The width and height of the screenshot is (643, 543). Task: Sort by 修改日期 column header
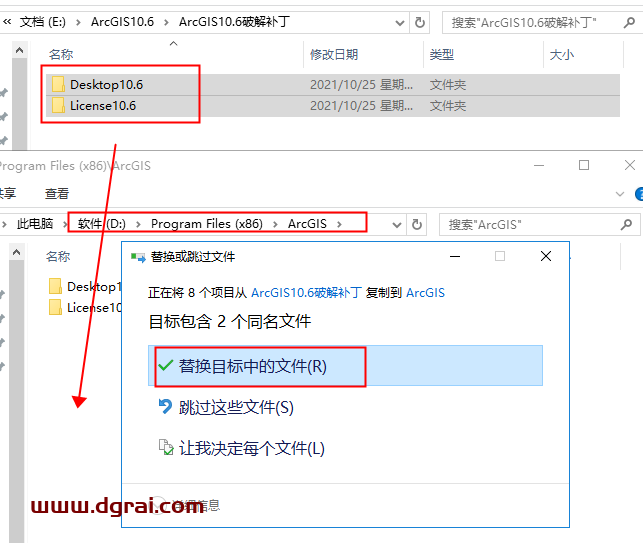(x=334, y=54)
